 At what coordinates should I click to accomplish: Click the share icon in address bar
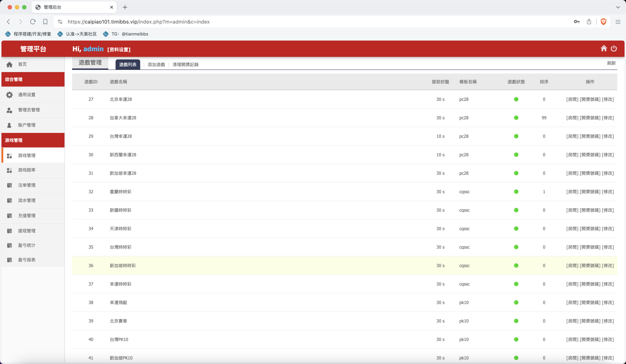[589, 22]
